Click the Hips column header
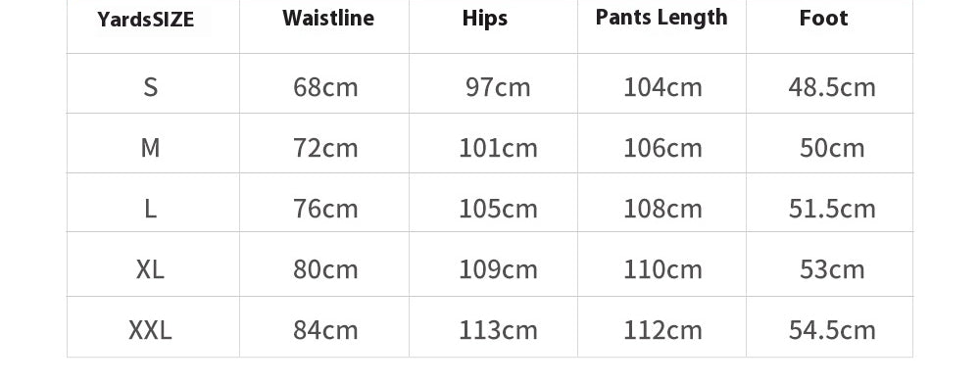This screenshot has width=980, height=384. tap(484, 18)
